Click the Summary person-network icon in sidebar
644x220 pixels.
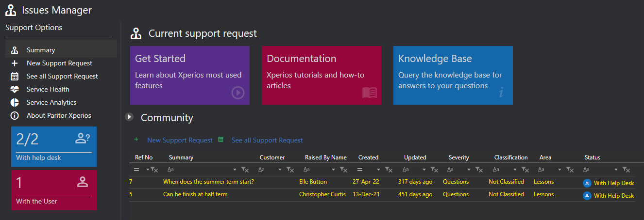point(15,50)
